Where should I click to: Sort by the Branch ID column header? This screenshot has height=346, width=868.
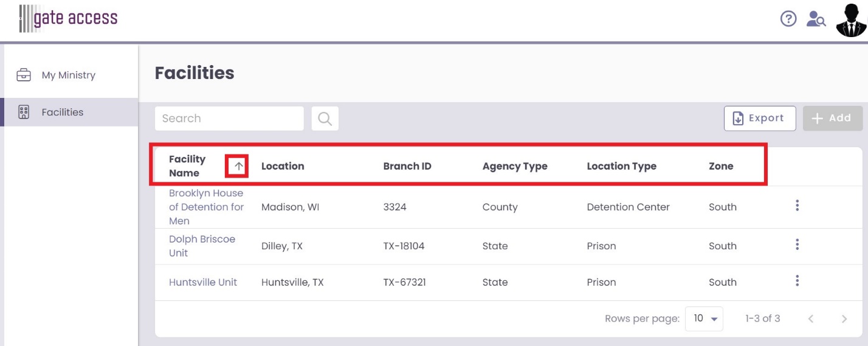pos(407,166)
